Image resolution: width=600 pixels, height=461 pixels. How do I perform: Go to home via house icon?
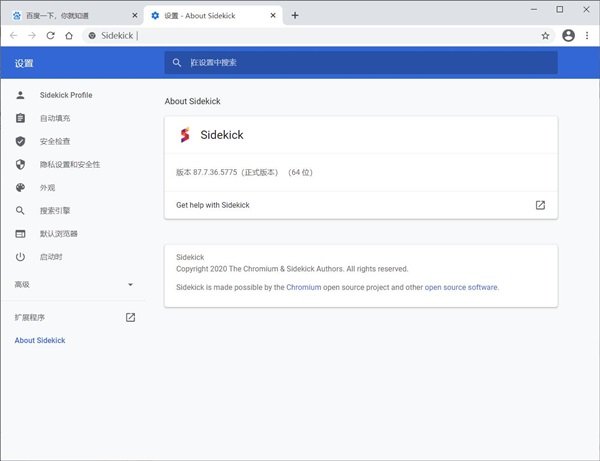[69, 35]
